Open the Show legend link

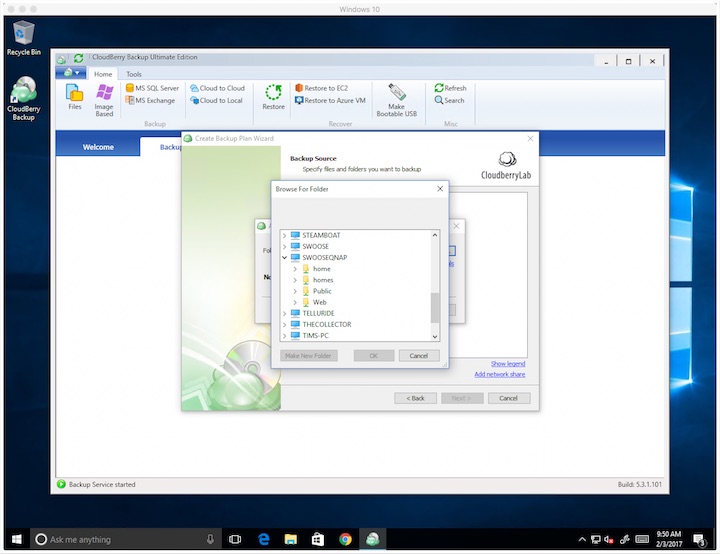508,363
